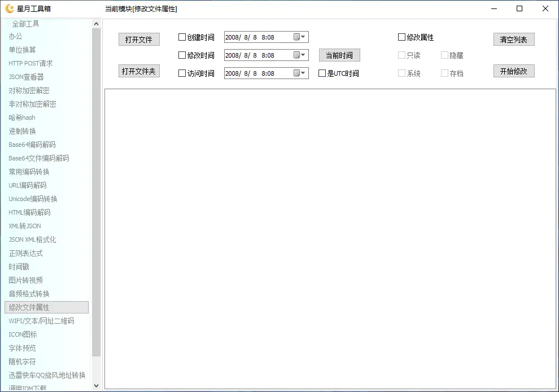The width and height of the screenshot is (559, 392).
Task: Enable the 创建时间 checkbox
Action: coord(182,37)
